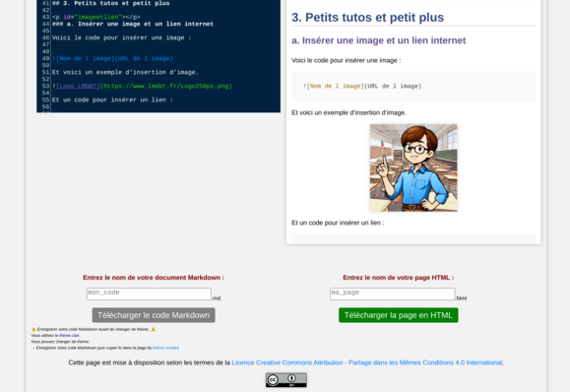Click 'Télécharger le code Markdown' button
570x392 pixels.
(x=154, y=315)
